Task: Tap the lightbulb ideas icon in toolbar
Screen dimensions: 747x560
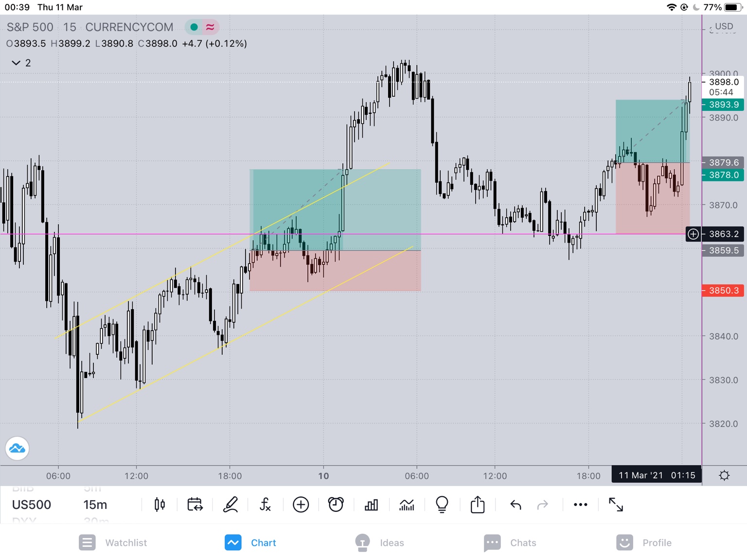Action: (x=442, y=505)
